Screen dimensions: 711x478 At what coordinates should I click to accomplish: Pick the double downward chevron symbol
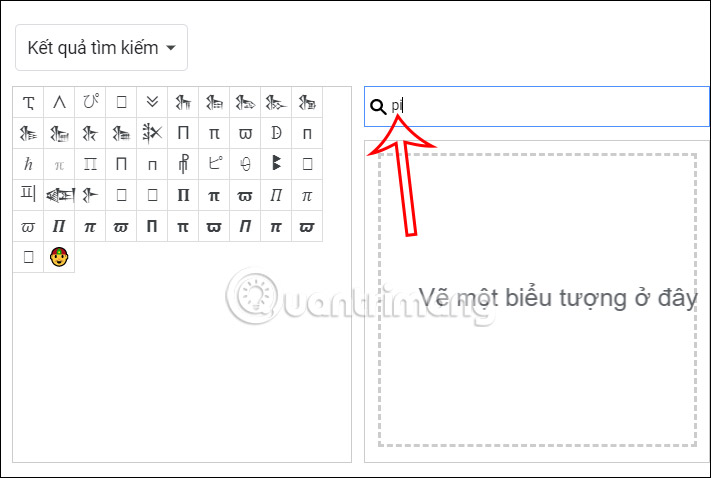click(x=152, y=102)
